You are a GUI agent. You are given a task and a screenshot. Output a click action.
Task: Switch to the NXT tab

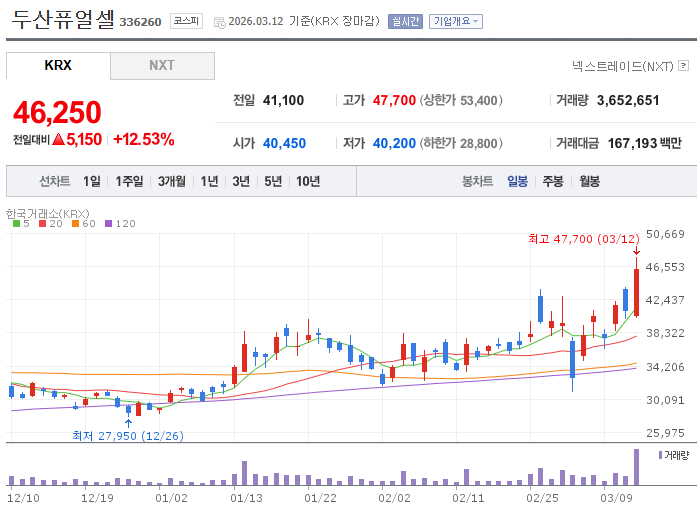pos(162,66)
